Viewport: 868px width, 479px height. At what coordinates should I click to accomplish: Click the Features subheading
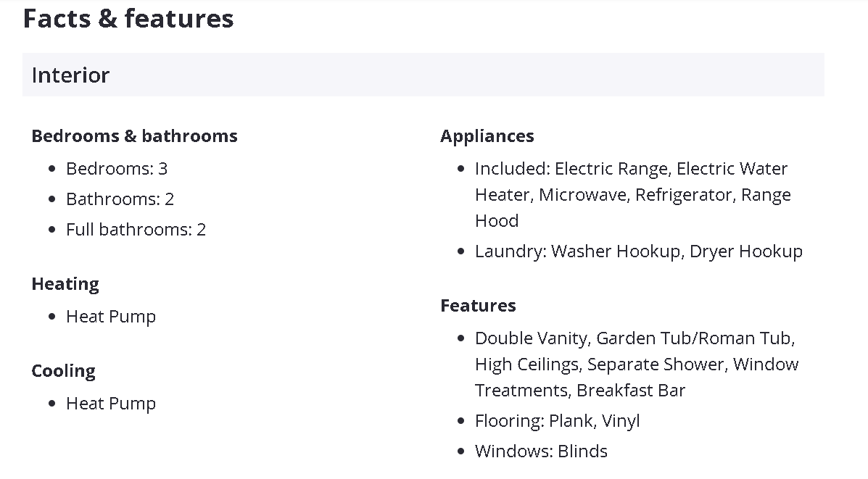coord(478,306)
